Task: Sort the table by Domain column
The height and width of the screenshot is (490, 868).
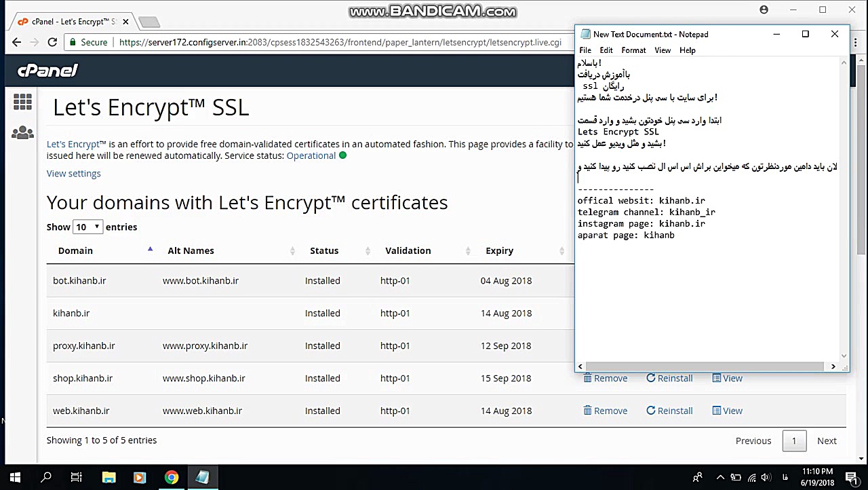Action: [x=75, y=250]
